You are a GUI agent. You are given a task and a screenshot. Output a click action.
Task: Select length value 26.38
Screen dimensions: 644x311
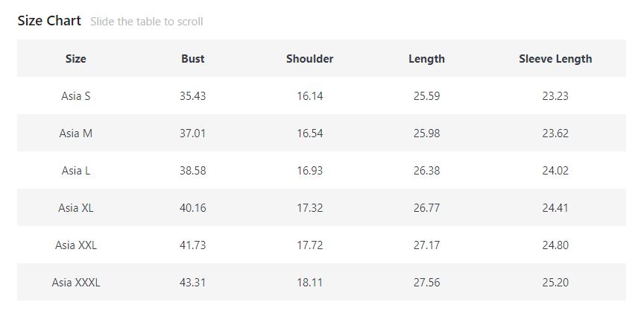[x=426, y=171]
